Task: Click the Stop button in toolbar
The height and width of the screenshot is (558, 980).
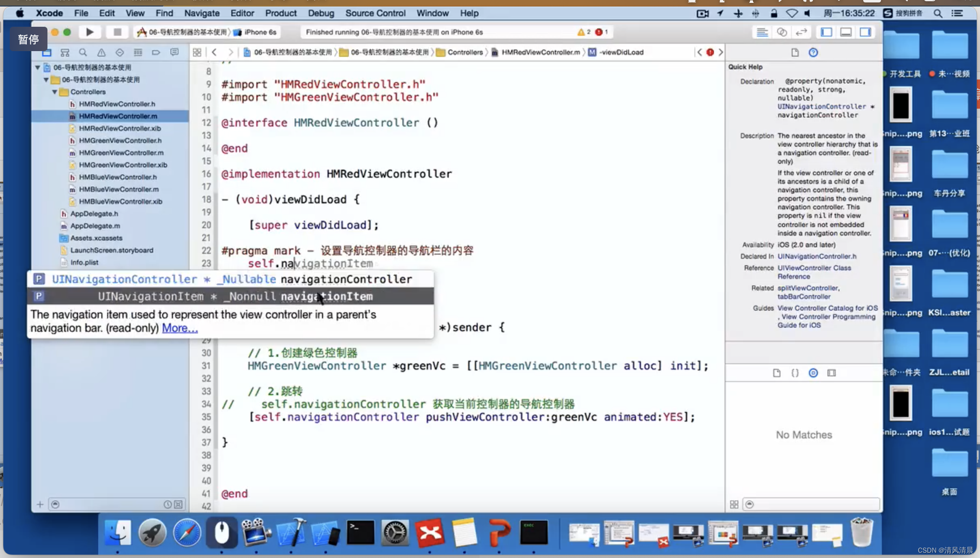Action: 117,32
